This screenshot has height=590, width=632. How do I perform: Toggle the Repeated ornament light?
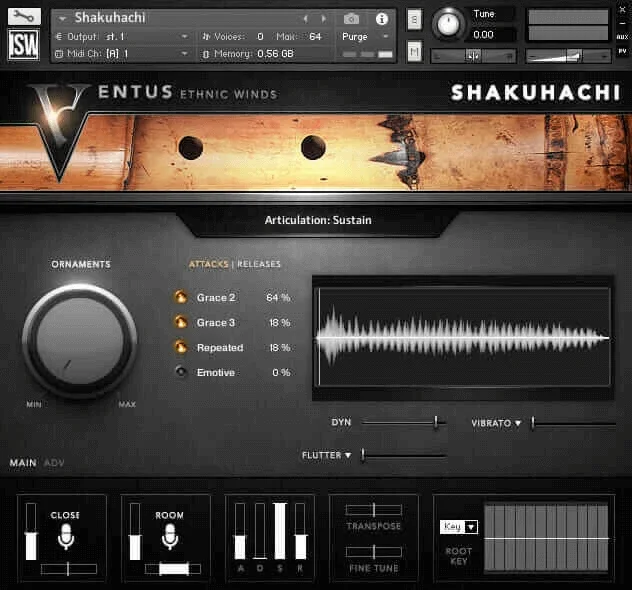pyautogui.click(x=181, y=347)
